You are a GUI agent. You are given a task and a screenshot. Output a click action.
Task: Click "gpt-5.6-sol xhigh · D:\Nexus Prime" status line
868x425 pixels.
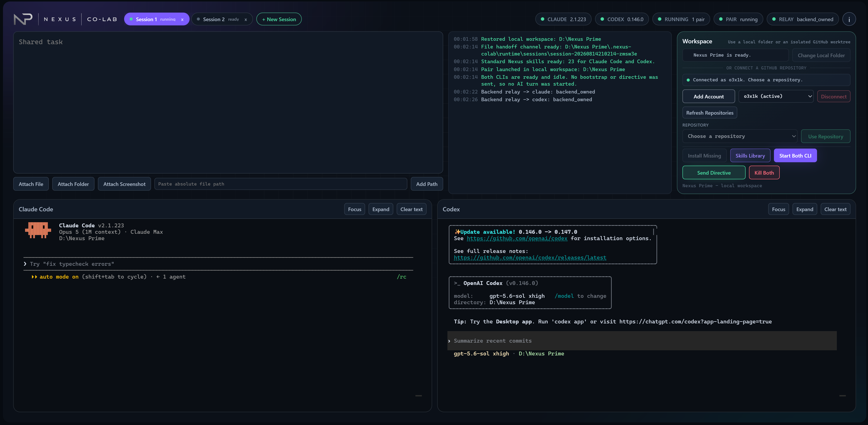point(509,353)
